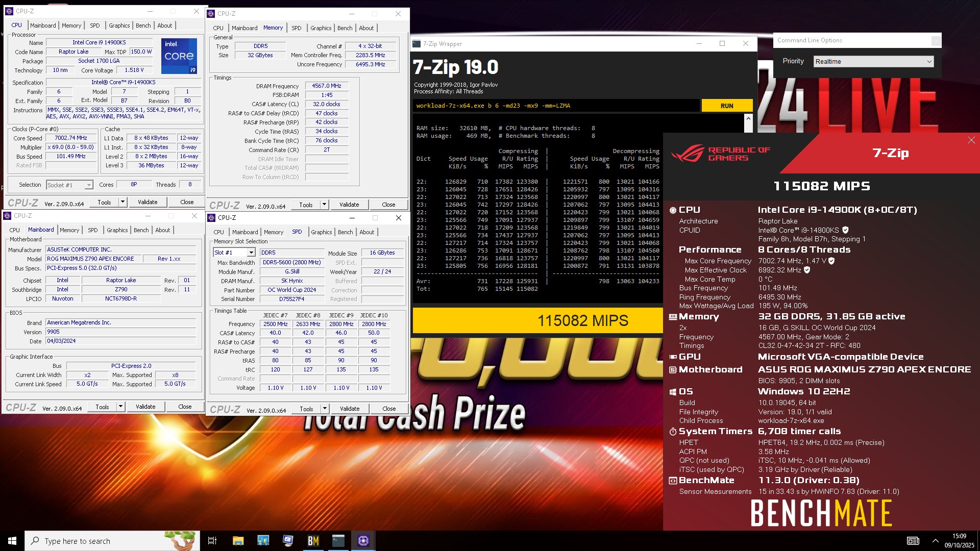Click the Windows Start button
This screenshot has height=551, width=980.
pos(12,541)
